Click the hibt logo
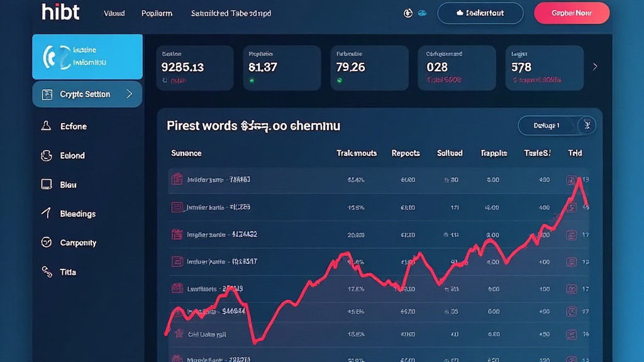This screenshot has width=644, height=362. 60,13
